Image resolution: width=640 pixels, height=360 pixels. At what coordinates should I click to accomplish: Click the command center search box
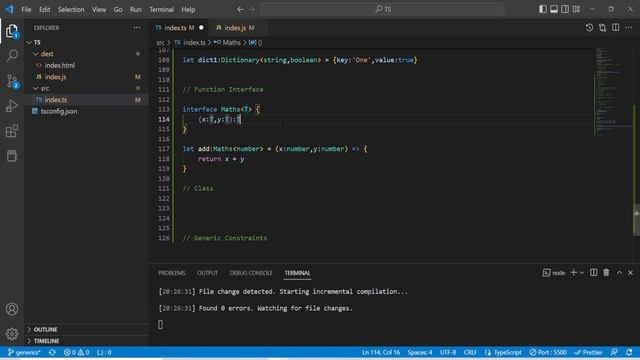click(382, 9)
